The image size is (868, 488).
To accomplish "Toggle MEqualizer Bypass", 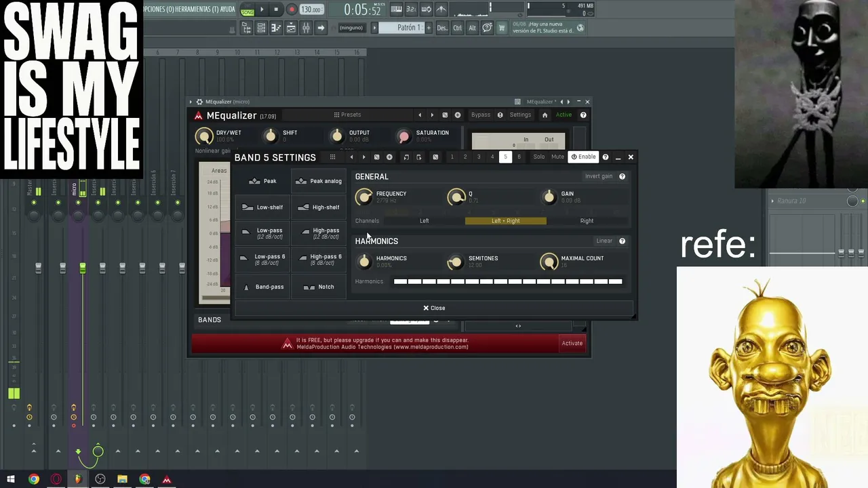I will pyautogui.click(x=481, y=115).
